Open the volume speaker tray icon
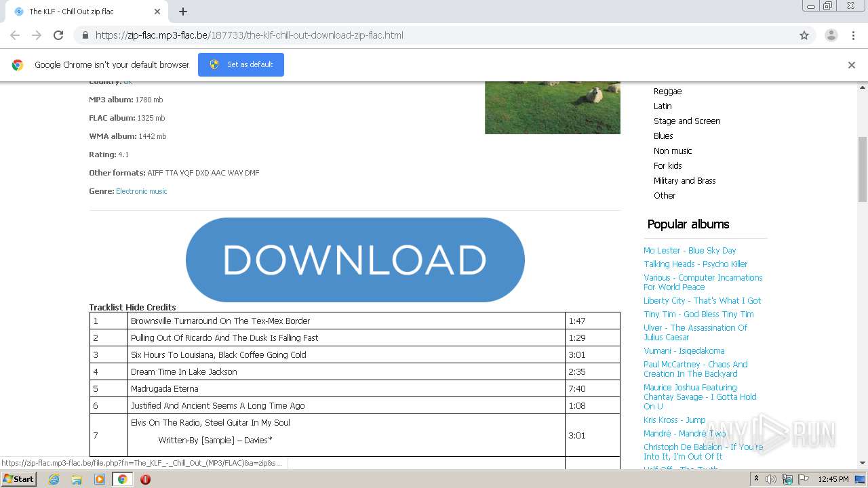Image resolution: width=868 pixels, height=488 pixels. coord(771,479)
